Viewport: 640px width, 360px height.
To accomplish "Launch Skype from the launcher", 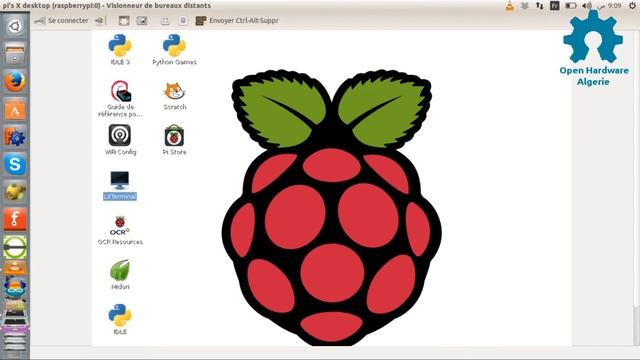I will (15, 164).
